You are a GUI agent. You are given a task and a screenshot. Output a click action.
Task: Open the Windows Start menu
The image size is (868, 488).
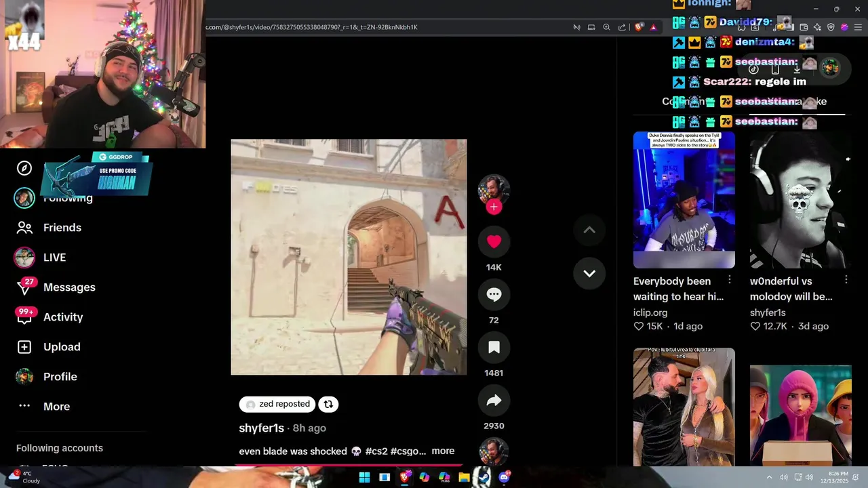tap(364, 477)
